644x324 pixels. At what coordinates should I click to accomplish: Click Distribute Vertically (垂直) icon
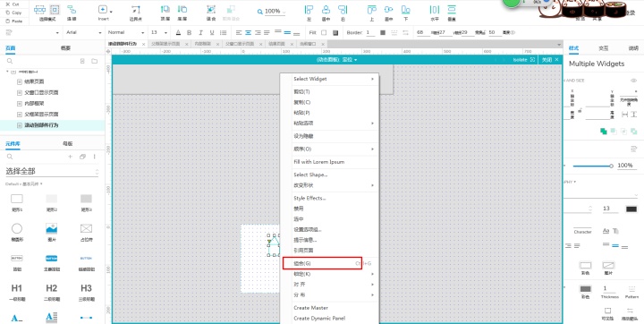[x=452, y=9]
